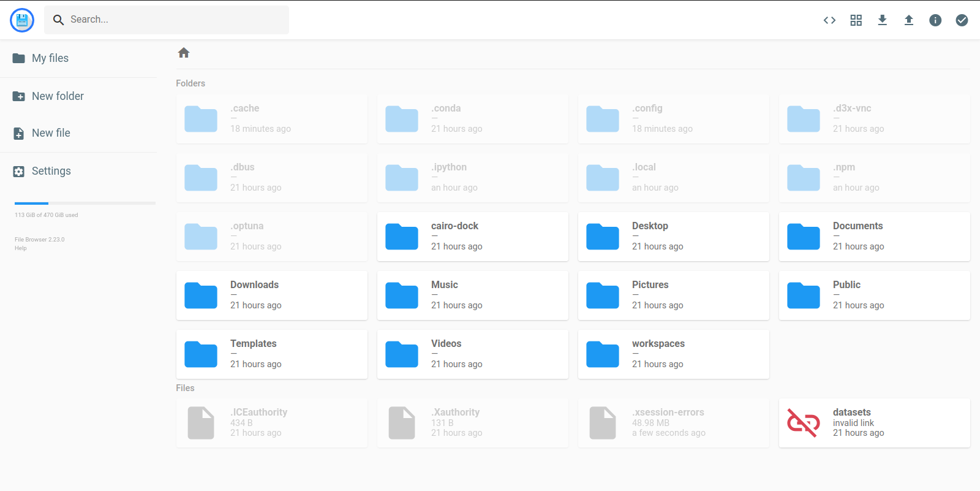The image size is (980, 491).
Task: Click the upload icon in header
Action: click(909, 20)
